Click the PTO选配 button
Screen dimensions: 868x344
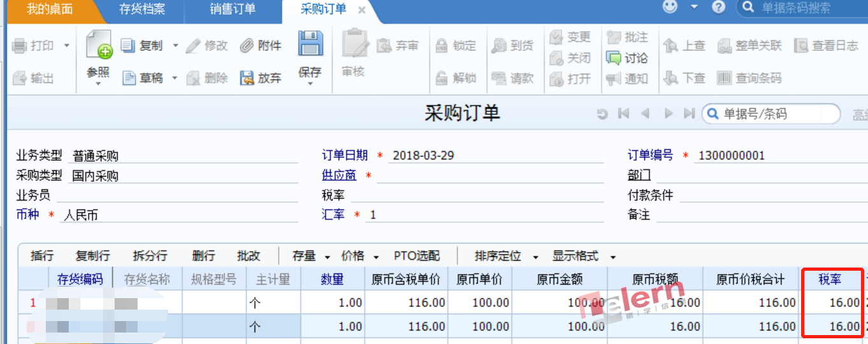417,256
